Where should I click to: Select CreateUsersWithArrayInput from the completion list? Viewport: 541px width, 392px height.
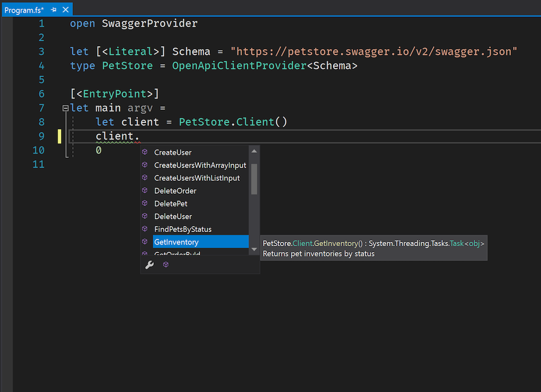coord(200,165)
